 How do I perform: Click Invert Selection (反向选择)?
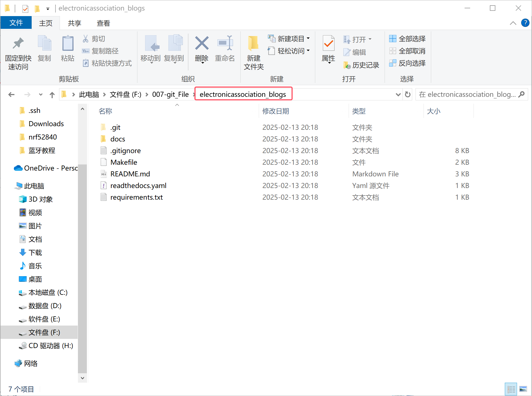407,63
